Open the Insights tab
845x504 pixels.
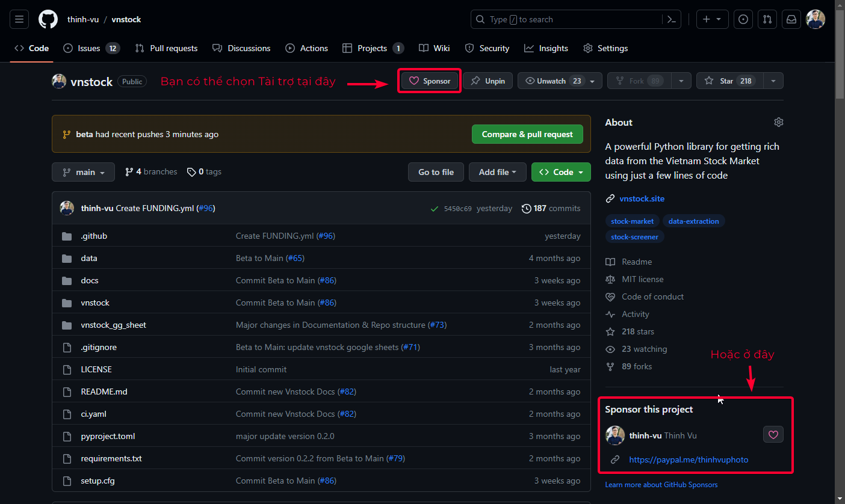pos(546,48)
